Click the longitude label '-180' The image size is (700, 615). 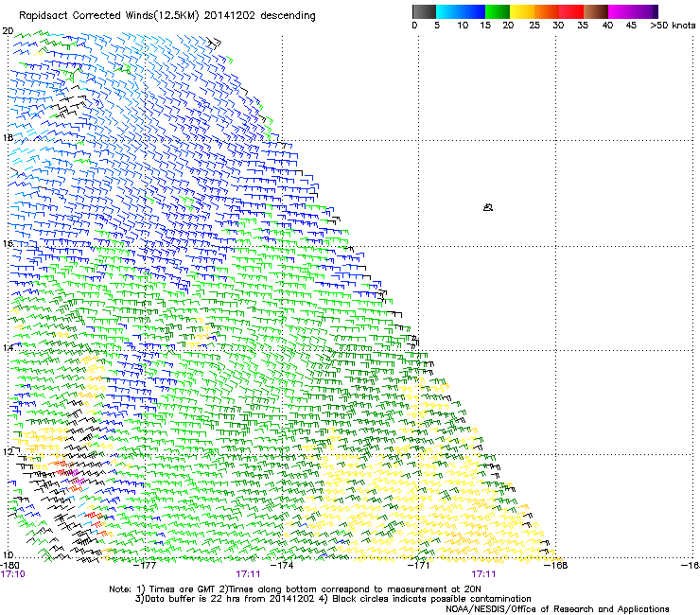coord(9,566)
